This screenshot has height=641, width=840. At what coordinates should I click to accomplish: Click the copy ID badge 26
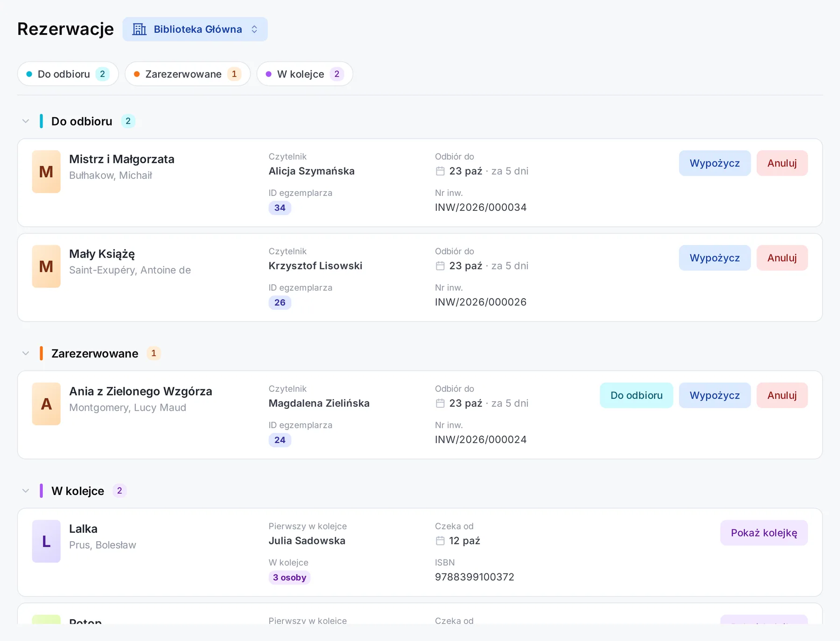click(280, 303)
